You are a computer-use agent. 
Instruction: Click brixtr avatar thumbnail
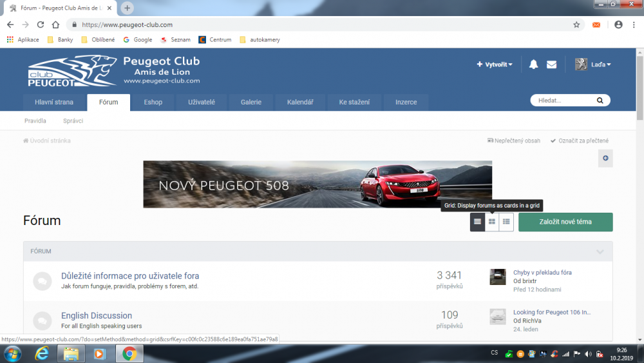click(497, 277)
